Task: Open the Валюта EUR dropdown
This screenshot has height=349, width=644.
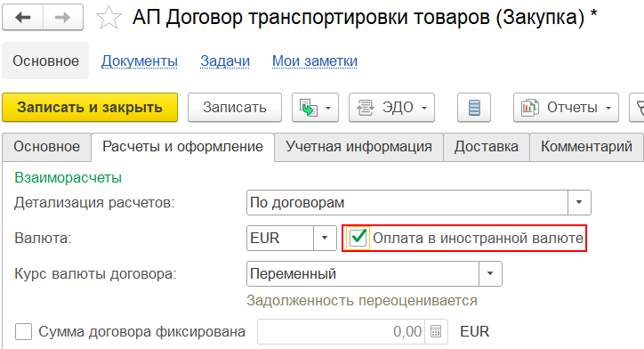Action: pyautogui.click(x=325, y=238)
